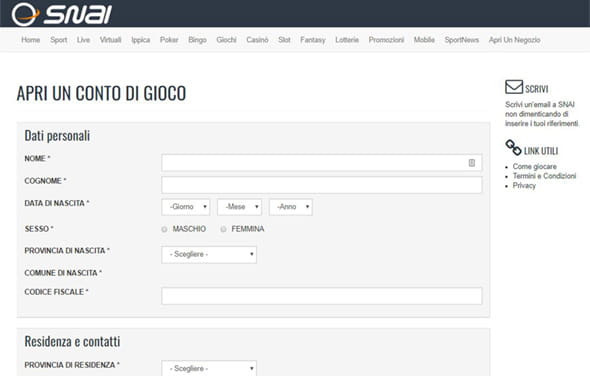Click the Scrivi heading link
This screenshot has width=590, height=376.
[x=537, y=89]
